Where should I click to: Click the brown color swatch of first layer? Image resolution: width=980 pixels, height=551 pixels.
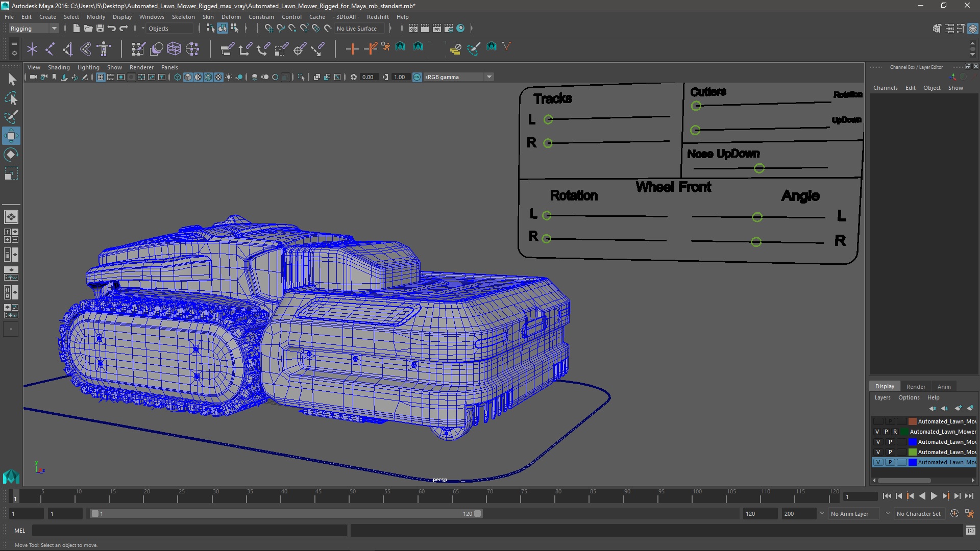[x=912, y=421]
